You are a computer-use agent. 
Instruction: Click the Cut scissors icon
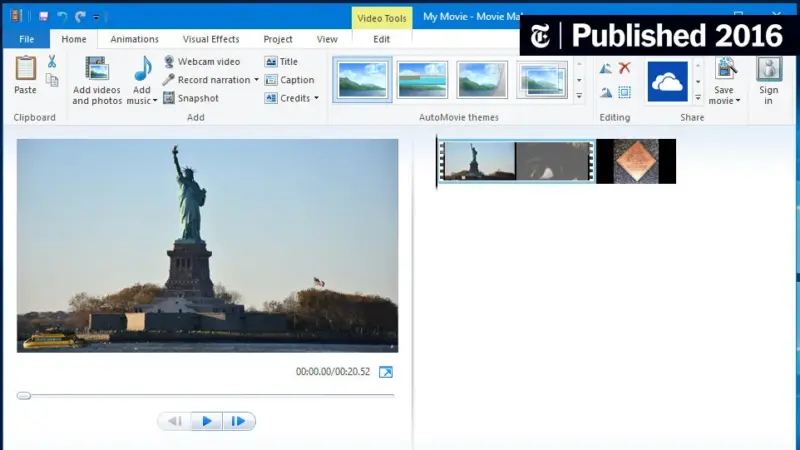pos(52,62)
